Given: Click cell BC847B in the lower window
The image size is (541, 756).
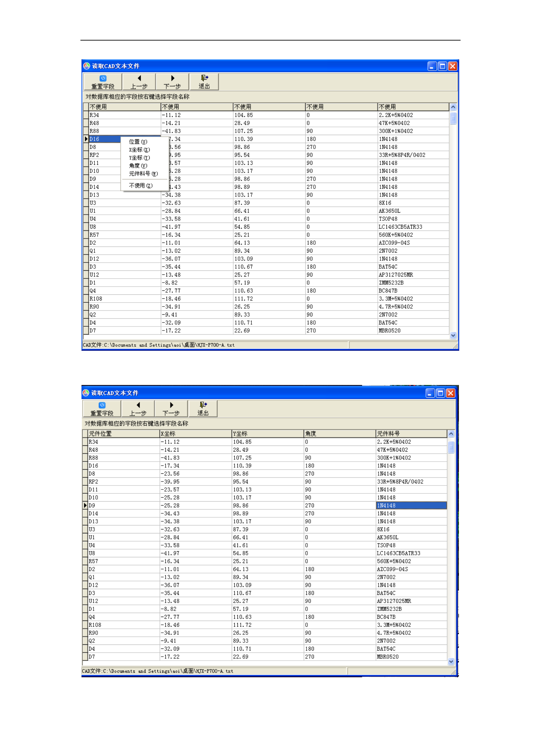Looking at the screenshot, I should (411, 617).
